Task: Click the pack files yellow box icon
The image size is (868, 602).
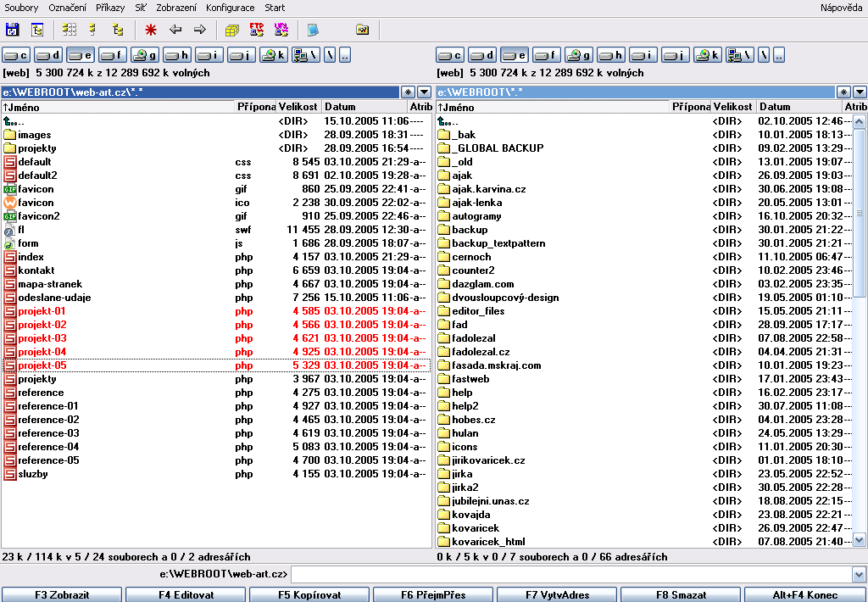Action: click(x=231, y=31)
